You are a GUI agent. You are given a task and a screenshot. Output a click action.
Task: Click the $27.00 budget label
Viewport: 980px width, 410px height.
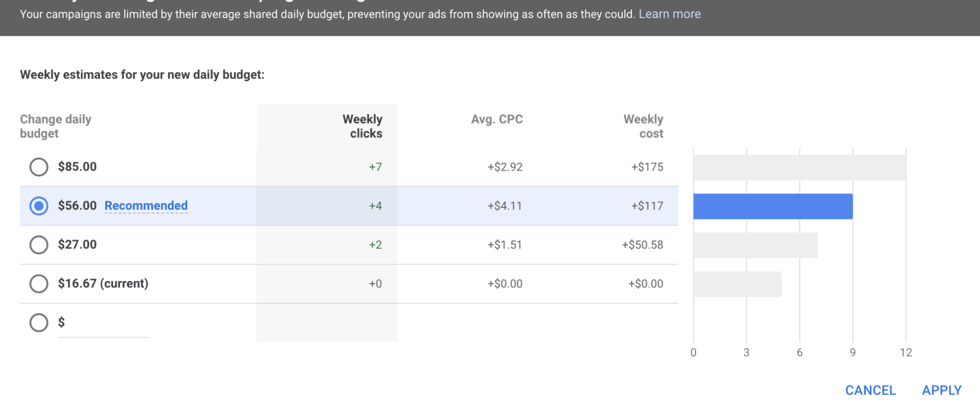tap(77, 245)
